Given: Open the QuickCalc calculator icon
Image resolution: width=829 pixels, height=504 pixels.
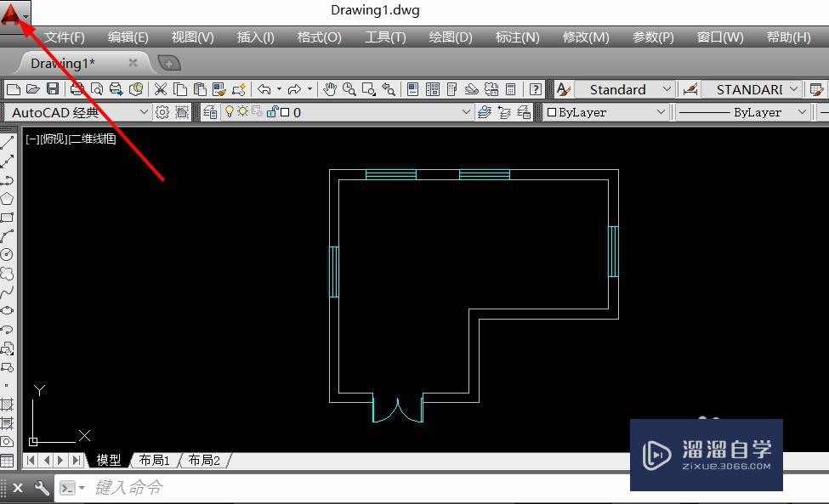Looking at the screenshot, I should pos(511,89).
